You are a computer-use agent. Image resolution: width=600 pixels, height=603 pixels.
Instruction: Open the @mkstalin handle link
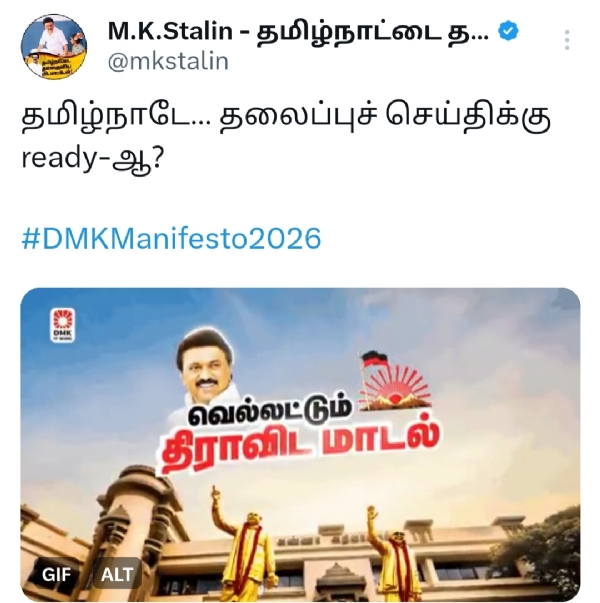168,61
